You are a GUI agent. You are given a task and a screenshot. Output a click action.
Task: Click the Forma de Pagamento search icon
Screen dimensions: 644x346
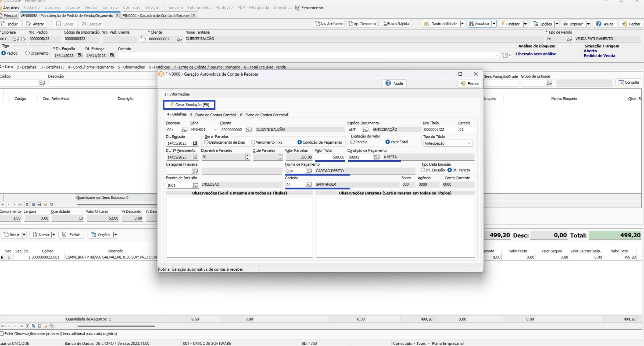pyautogui.click(x=309, y=171)
